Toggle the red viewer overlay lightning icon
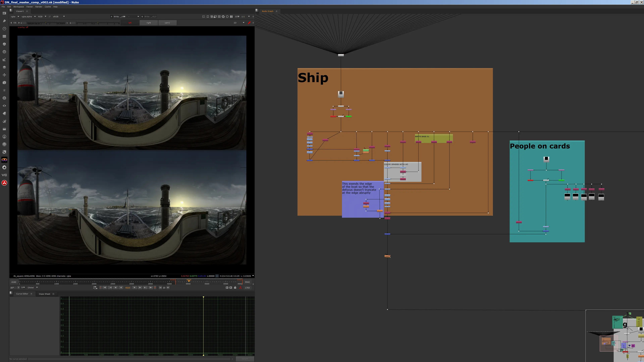The height and width of the screenshot is (362, 644). tap(249, 23)
